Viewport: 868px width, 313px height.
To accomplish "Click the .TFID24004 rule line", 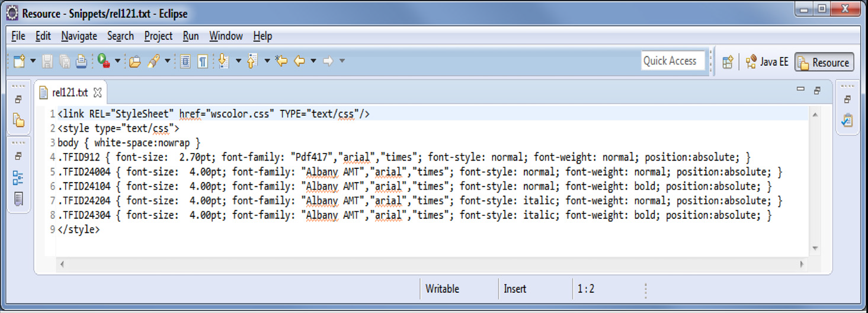I will [x=420, y=172].
